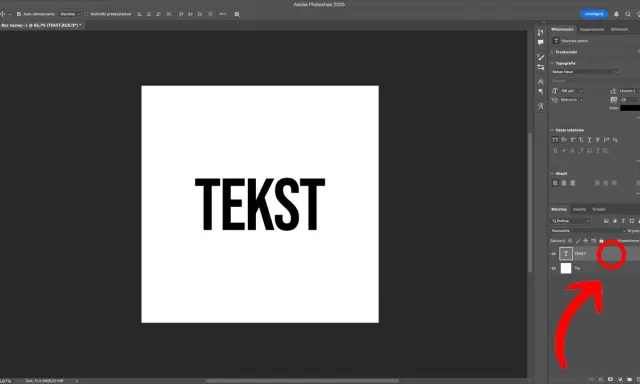Switch to the Kanały tab
640x384 pixels.
pos(579,209)
